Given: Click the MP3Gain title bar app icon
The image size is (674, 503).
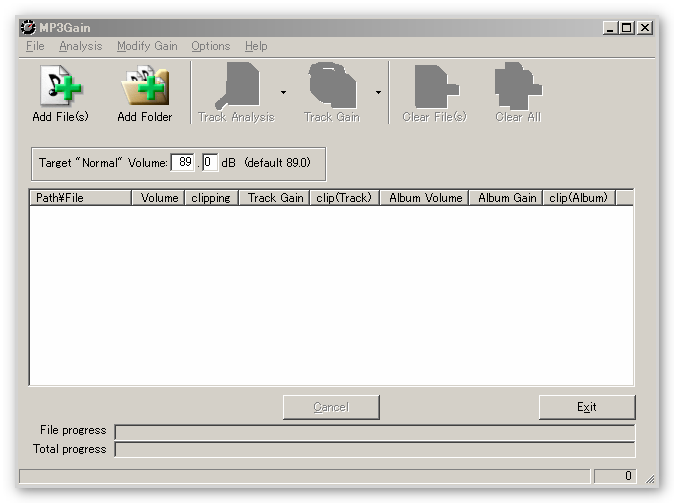Looking at the screenshot, I should [28, 28].
